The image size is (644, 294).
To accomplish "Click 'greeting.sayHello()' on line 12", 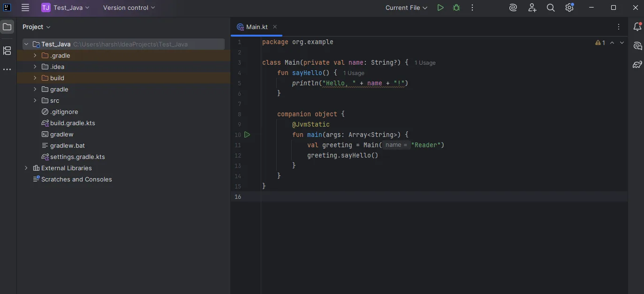I will tap(343, 155).
